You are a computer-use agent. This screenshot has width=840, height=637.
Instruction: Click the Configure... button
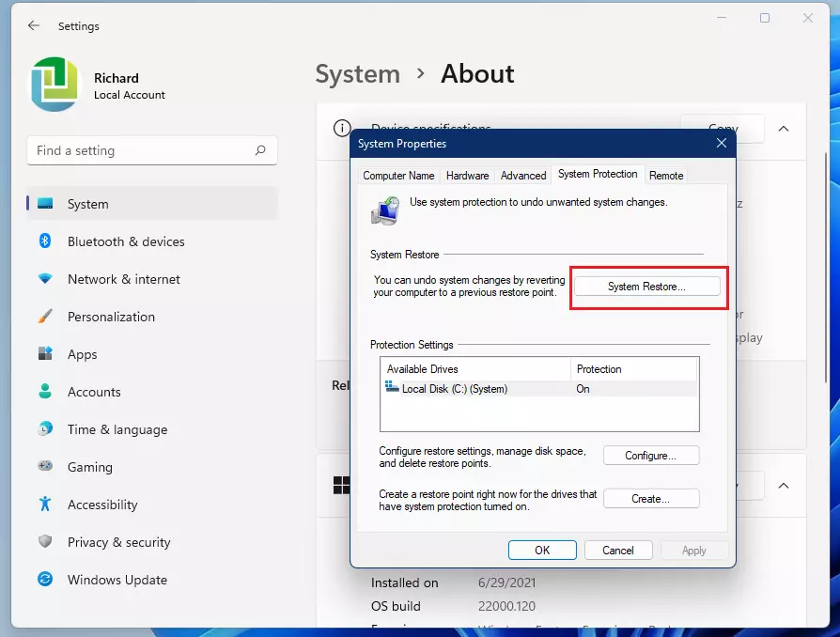pos(651,456)
